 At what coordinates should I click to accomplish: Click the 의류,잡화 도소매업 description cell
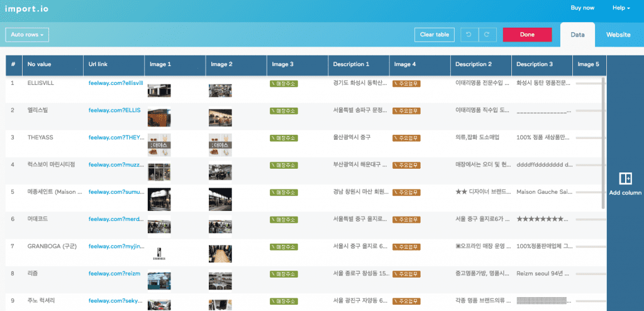[x=477, y=137]
